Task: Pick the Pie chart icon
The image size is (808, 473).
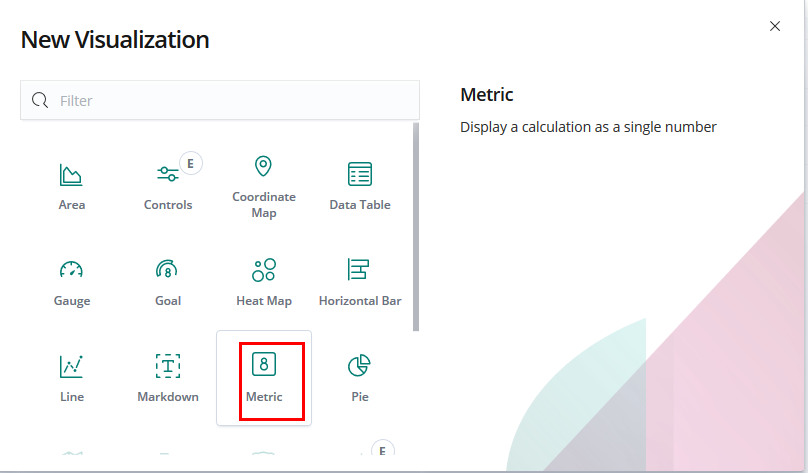Action: coord(359,365)
